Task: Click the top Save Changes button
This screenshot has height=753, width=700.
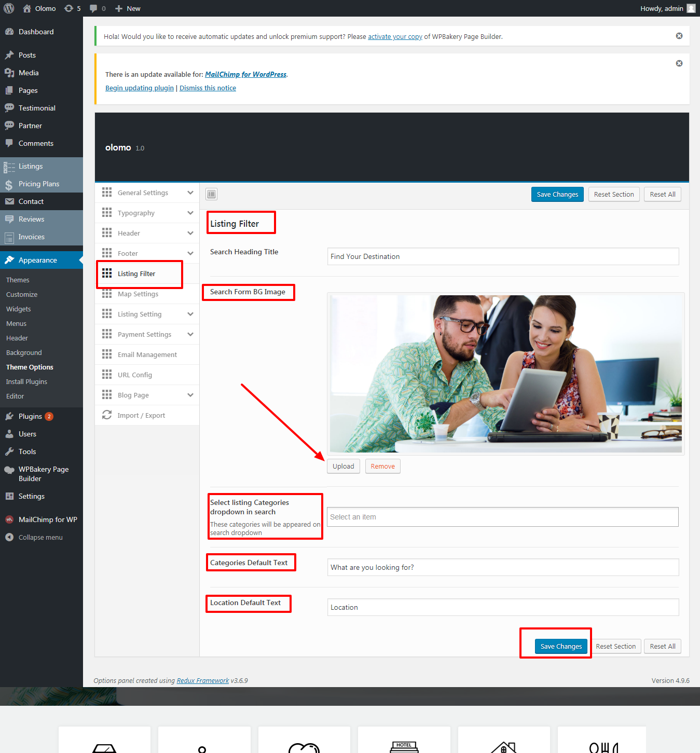Action: pyautogui.click(x=557, y=194)
